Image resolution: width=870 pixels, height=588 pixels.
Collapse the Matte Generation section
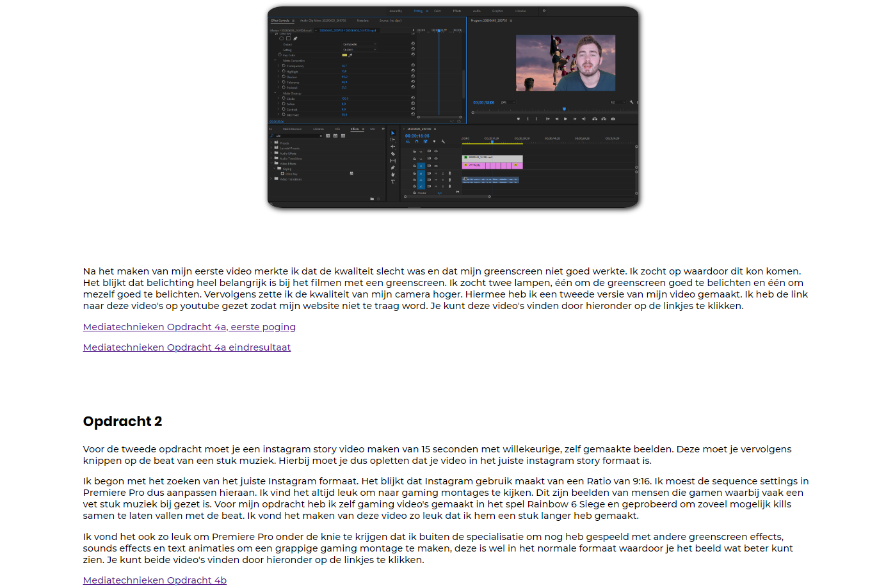point(275,60)
